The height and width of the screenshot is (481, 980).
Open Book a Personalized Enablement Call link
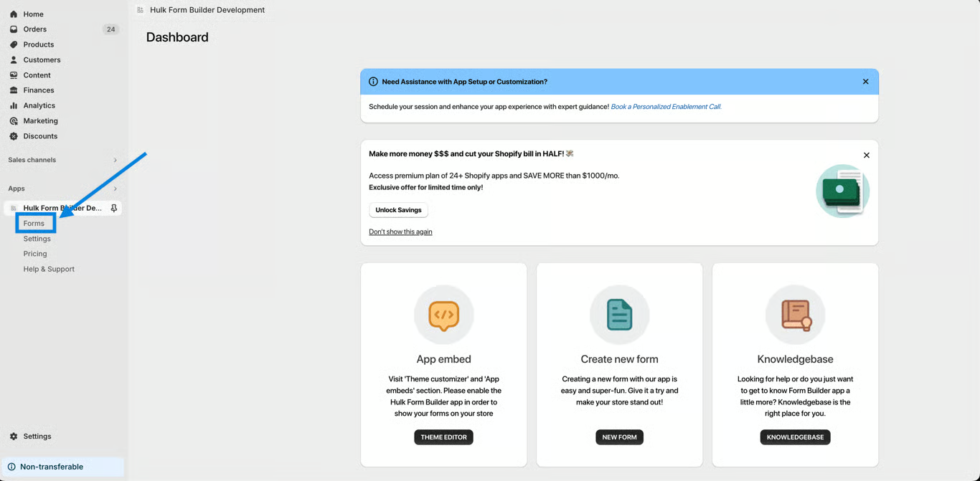pyautogui.click(x=666, y=107)
